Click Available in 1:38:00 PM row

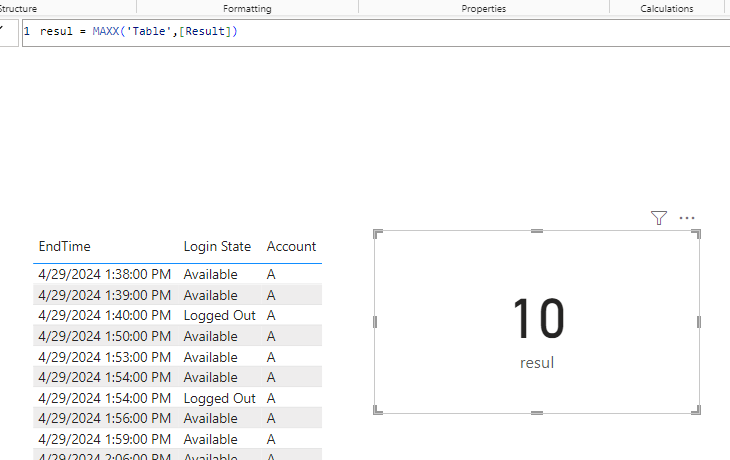pyautogui.click(x=210, y=274)
